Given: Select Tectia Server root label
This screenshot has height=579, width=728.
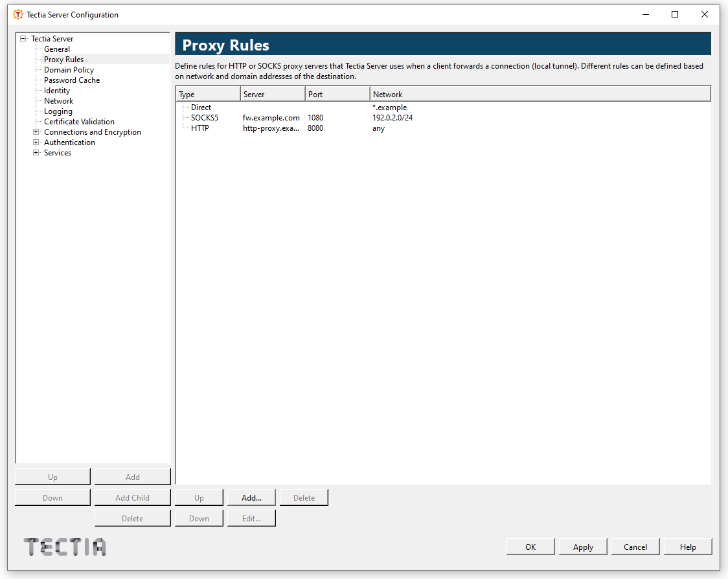Looking at the screenshot, I should (52, 39).
